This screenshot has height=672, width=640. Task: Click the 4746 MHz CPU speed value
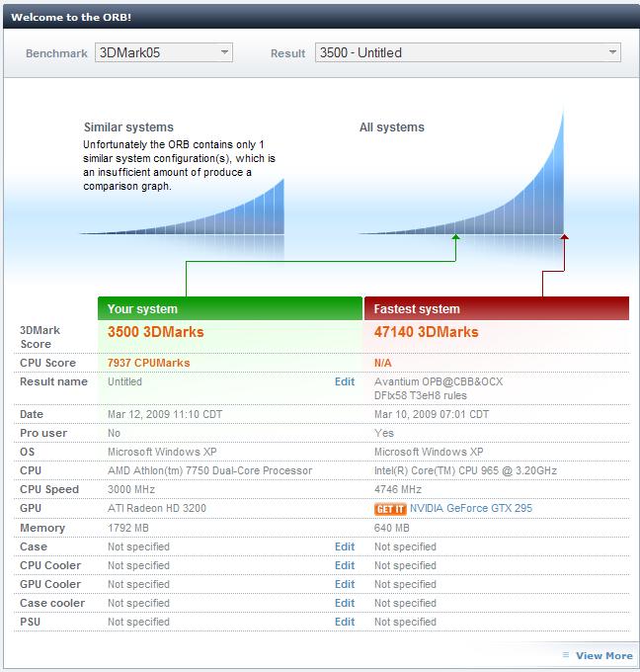click(398, 489)
